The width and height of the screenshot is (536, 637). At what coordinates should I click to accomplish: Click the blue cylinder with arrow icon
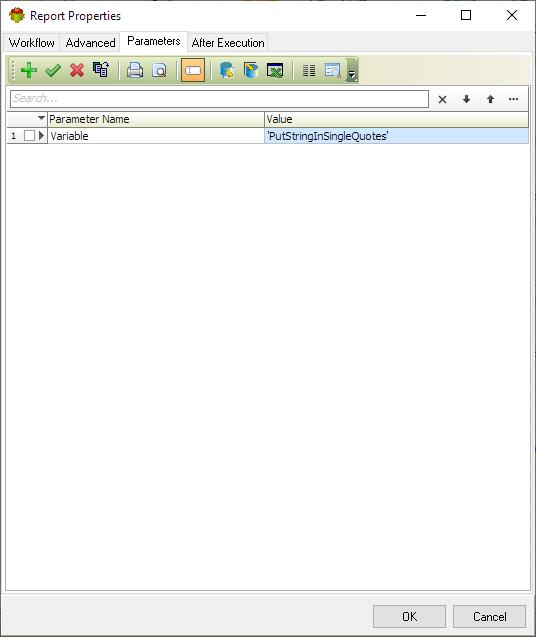(251, 70)
